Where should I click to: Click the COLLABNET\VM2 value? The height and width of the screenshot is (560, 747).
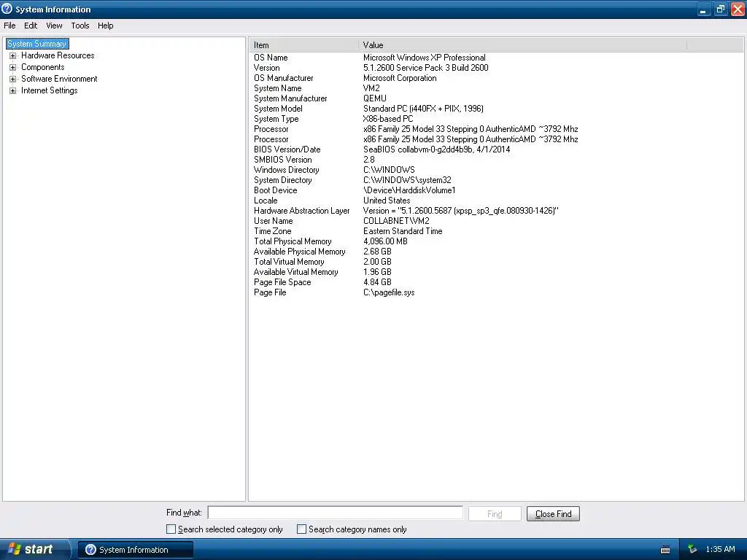pos(396,221)
